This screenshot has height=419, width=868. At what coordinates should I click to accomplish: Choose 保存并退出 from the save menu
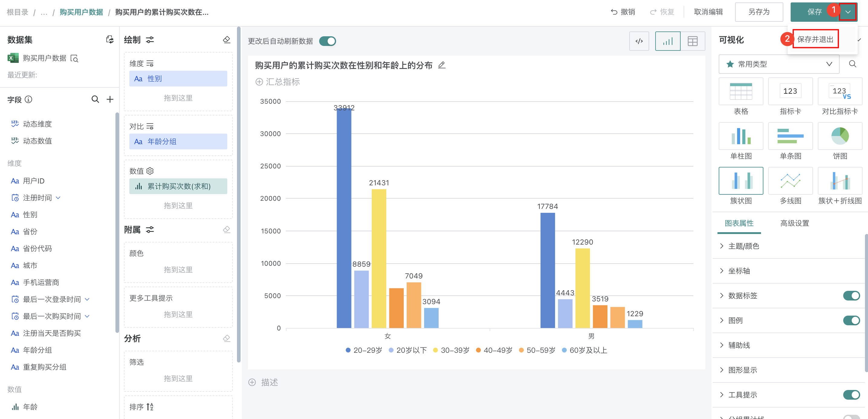click(815, 39)
